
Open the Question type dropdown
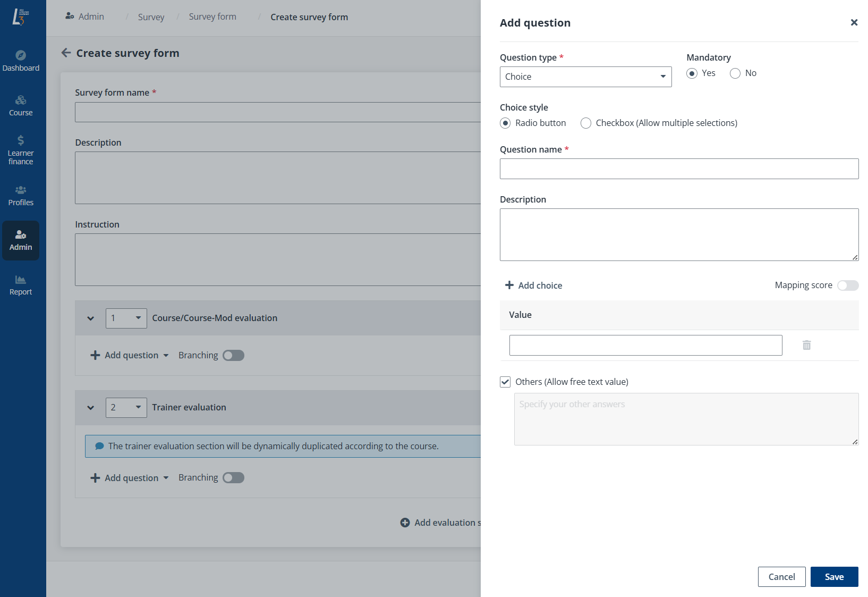pos(585,77)
